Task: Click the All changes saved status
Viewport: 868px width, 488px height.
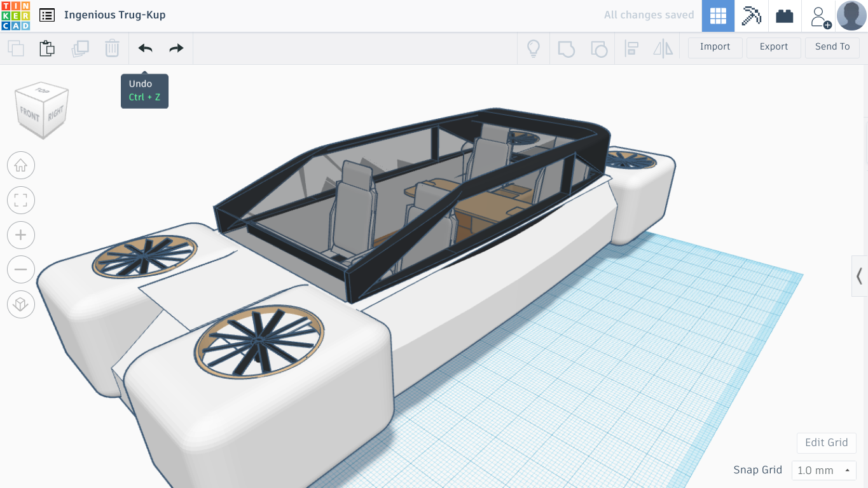Action: (649, 15)
